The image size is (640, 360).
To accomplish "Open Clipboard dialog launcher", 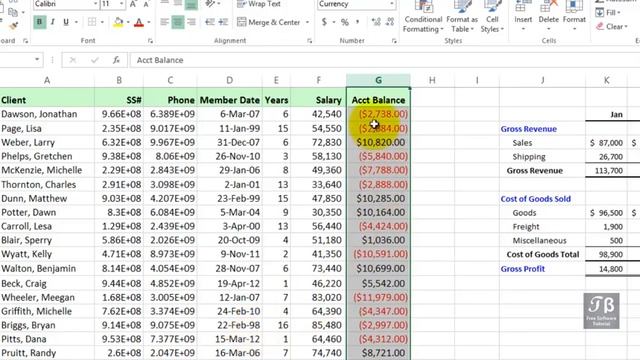I will click(x=25, y=41).
